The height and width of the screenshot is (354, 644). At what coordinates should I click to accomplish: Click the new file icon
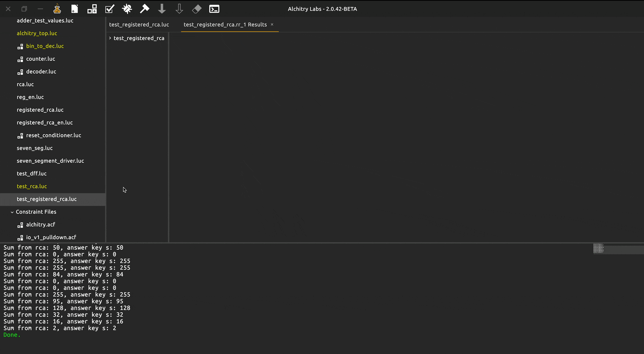pyautogui.click(x=75, y=9)
